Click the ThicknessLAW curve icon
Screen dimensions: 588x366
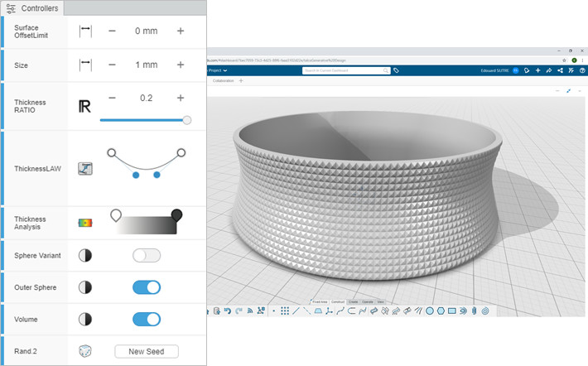(84, 169)
